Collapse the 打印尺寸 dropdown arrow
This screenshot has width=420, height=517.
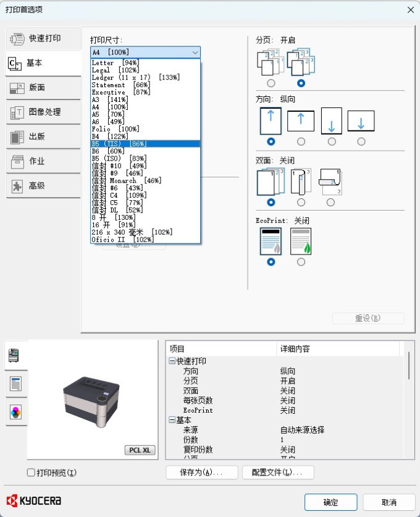tap(195, 53)
